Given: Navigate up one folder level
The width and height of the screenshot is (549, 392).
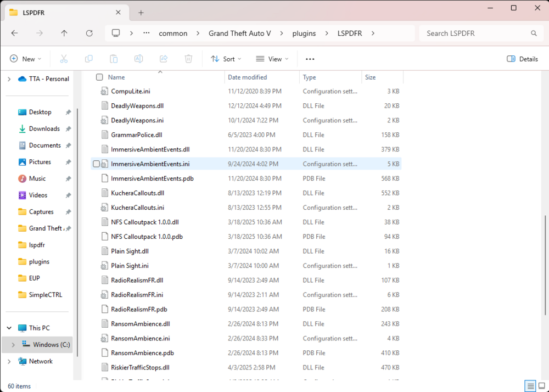Looking at the screenshot, I should coord(64,33).
